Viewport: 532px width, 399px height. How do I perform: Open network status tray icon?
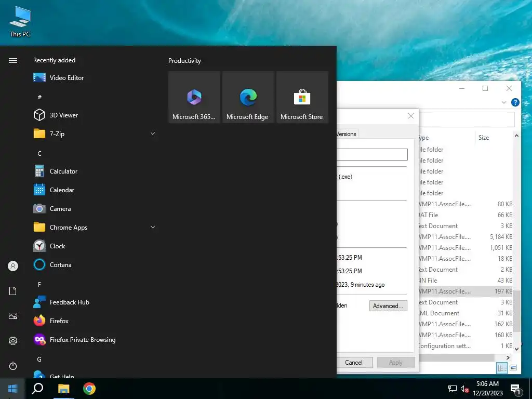453,389
